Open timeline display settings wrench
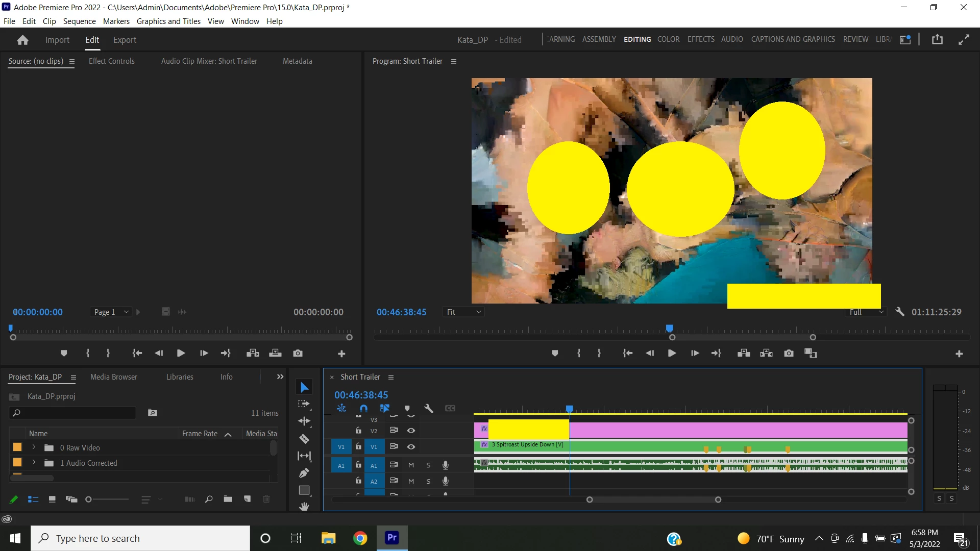The image size is (980, 551). (x=429, y=408)
